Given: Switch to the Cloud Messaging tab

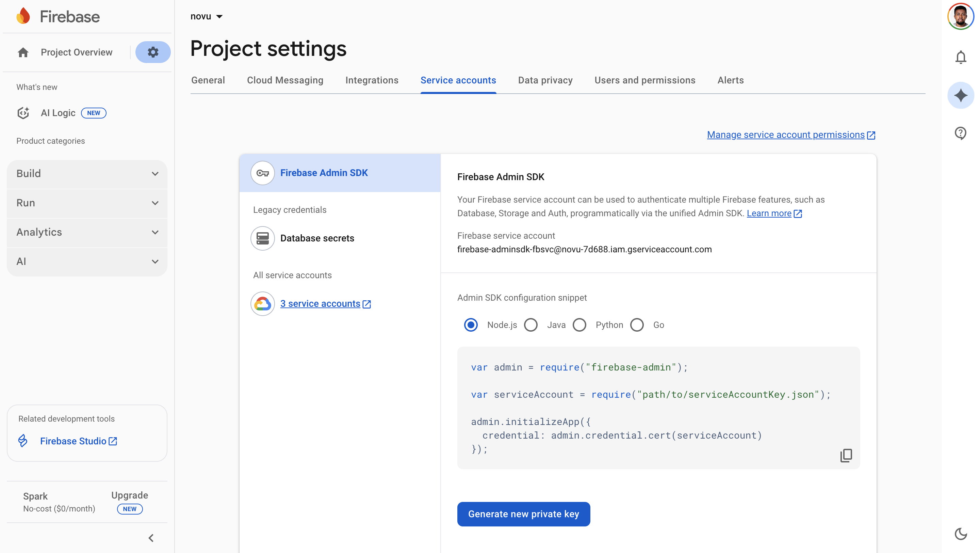Looking at the screenshot, I should pyautogui.click(x=285, y=80).
